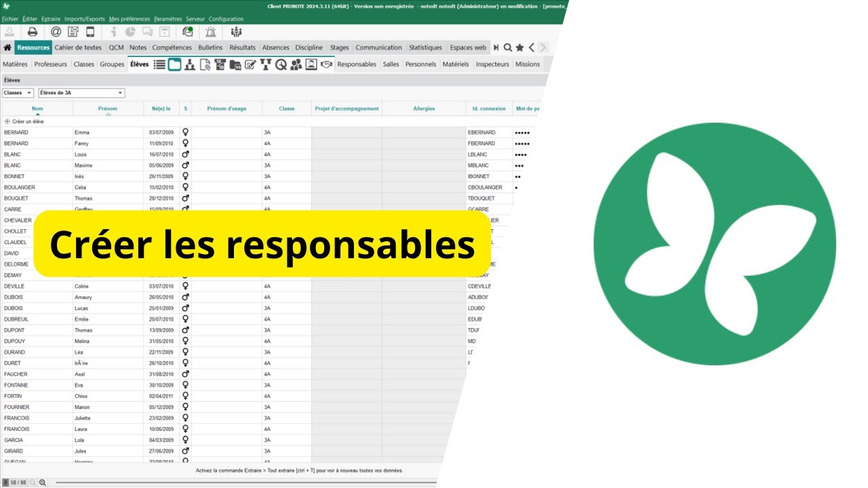This screenshot has width=868, height=488.
Task: Click the folder VS comparison icon
Action: (x=235, y=64)
